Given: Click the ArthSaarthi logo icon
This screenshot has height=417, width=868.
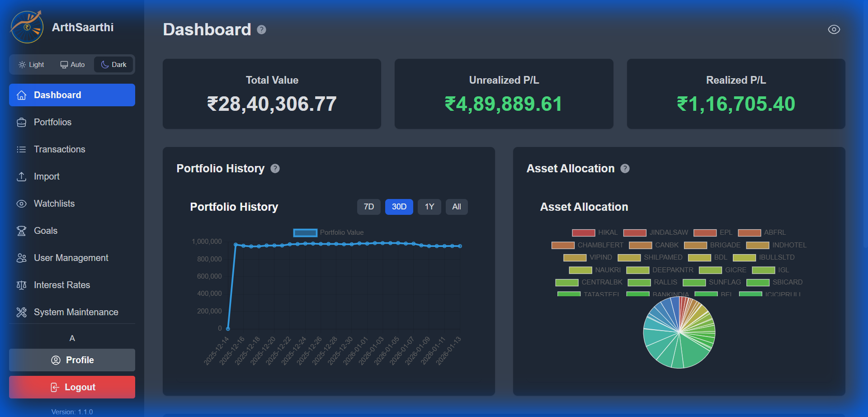Looking at the screenshot, I should (x=27, y=27).
